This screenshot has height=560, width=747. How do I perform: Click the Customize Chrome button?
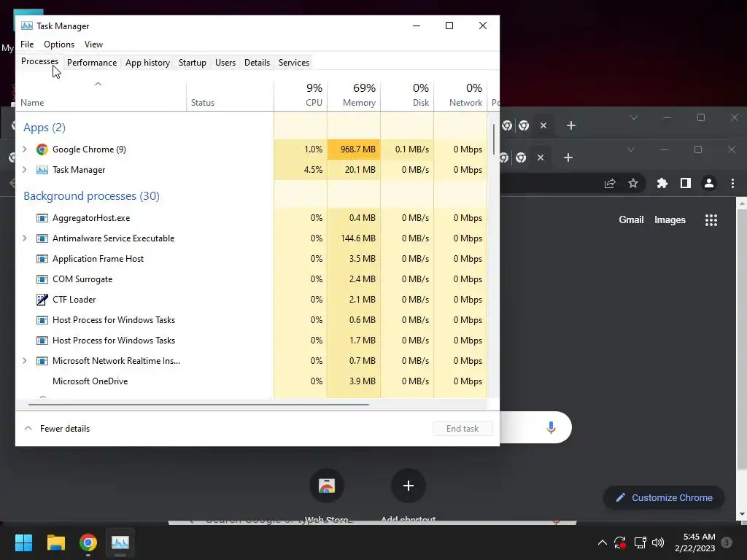coord(664,497)
